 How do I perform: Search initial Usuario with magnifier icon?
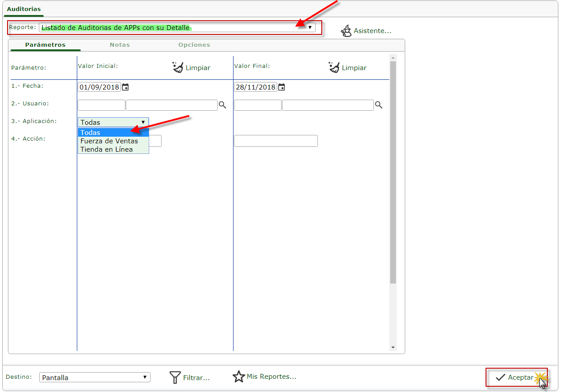click(x=222, y=105)
